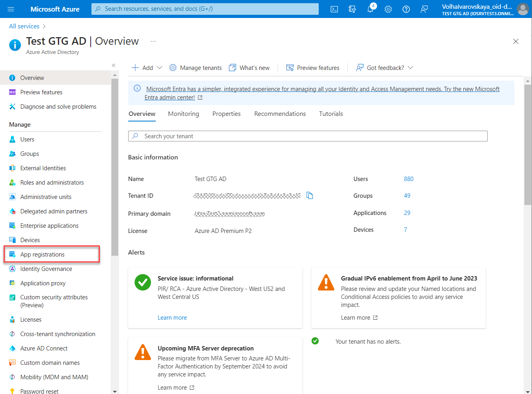The height and width of the screenshot is (394, 532).
Task: Click in Search your tenant field
Action: click(308, 136)
